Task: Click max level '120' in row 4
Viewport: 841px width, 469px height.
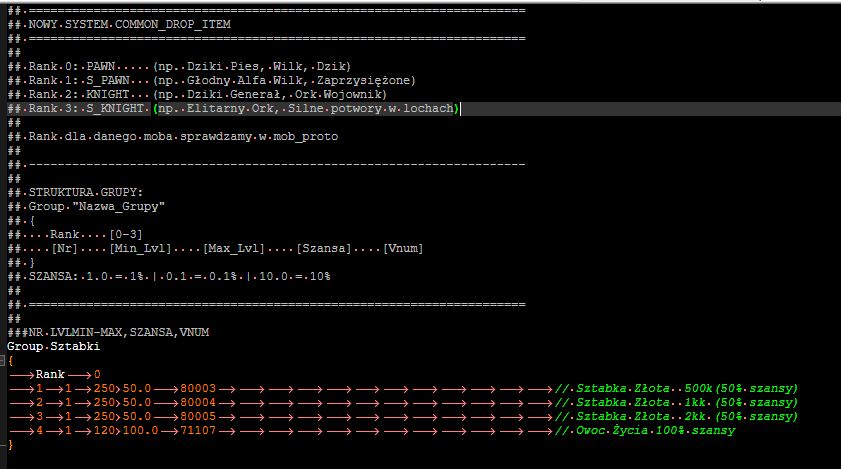Action: [x=104, y=430]
